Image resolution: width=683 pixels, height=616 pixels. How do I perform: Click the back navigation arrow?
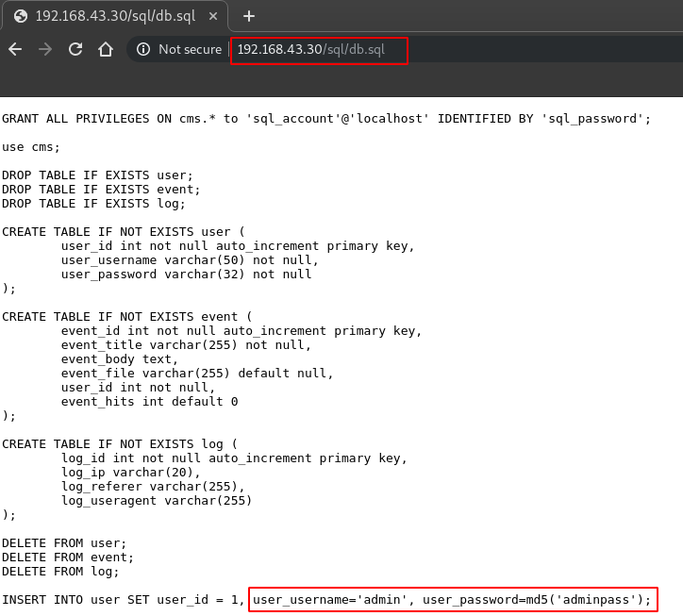coord(15,49)
